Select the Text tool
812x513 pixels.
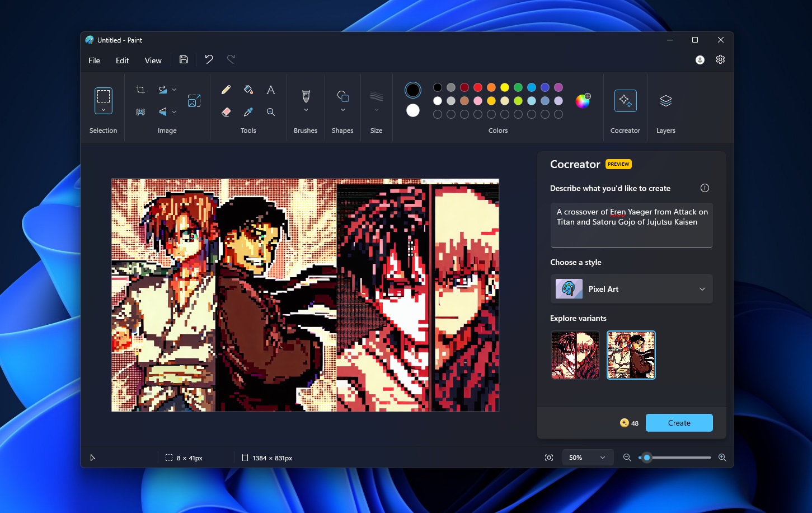click(271, 90)
